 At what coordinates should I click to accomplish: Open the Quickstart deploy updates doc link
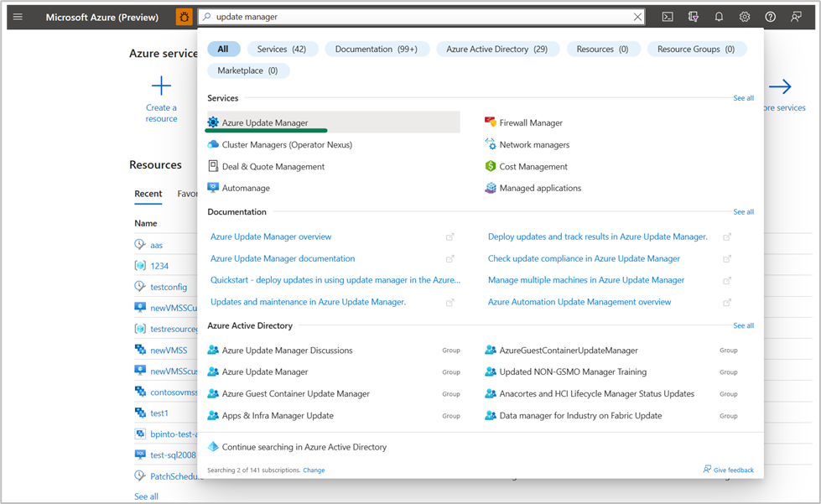click(x=335, y=280)
